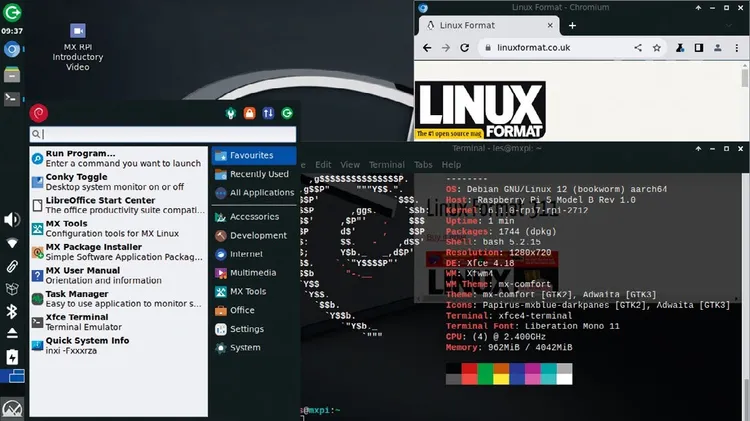Open the terminal launcher in the side panel
This screenshot has height=421, width=750.
[12, 99]
